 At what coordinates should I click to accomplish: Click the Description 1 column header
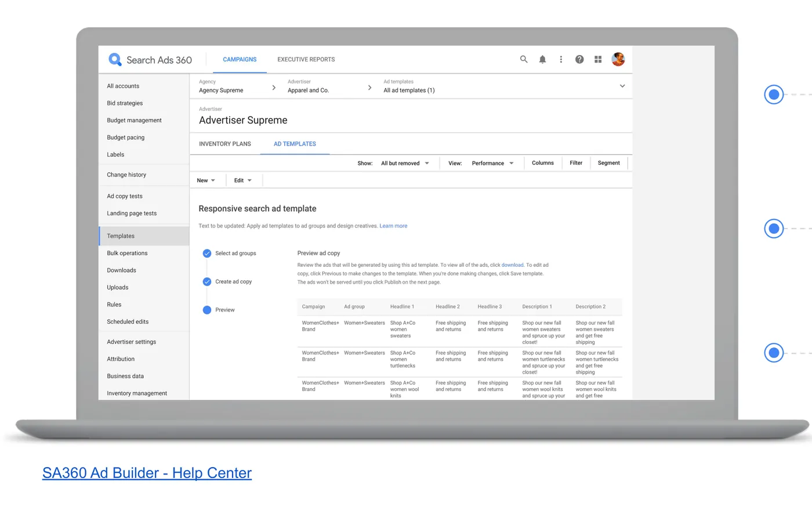pos(537,307)
